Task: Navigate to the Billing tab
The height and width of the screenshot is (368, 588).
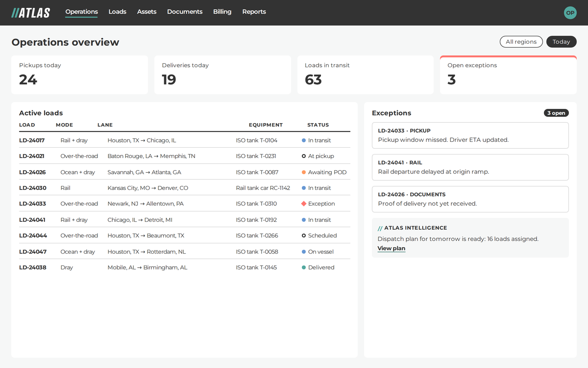Action: [x=222, y=12]
